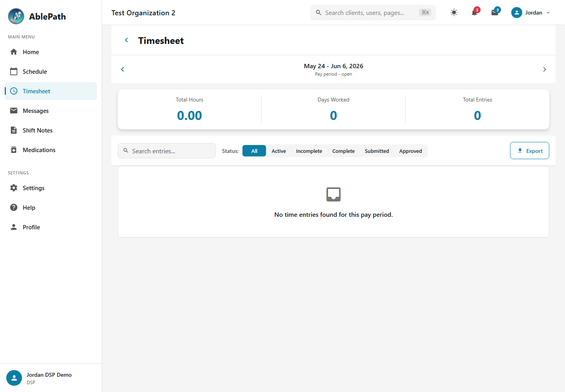Select the All status filter
This screenshot has height=392, width=565.
click(254, 151)
